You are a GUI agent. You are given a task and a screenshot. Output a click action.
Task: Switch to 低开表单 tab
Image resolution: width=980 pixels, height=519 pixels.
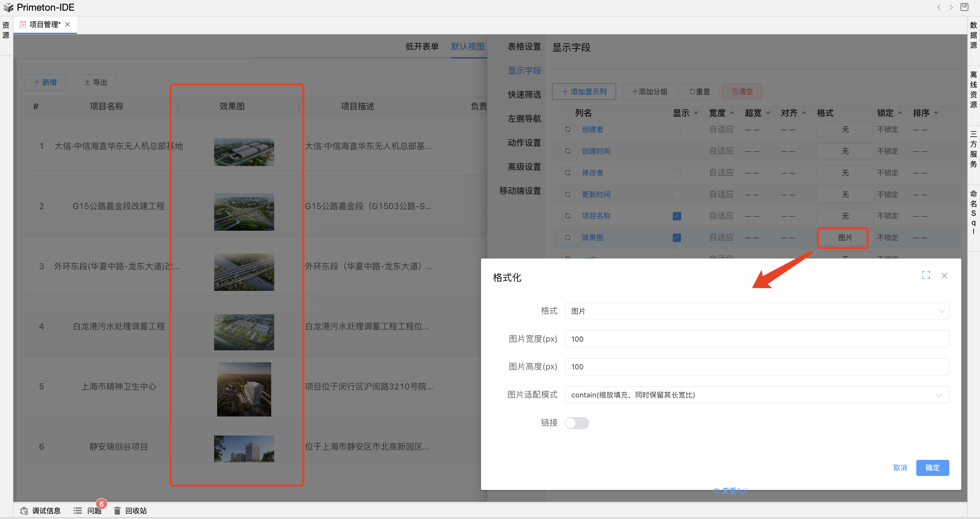coord(422,46)
